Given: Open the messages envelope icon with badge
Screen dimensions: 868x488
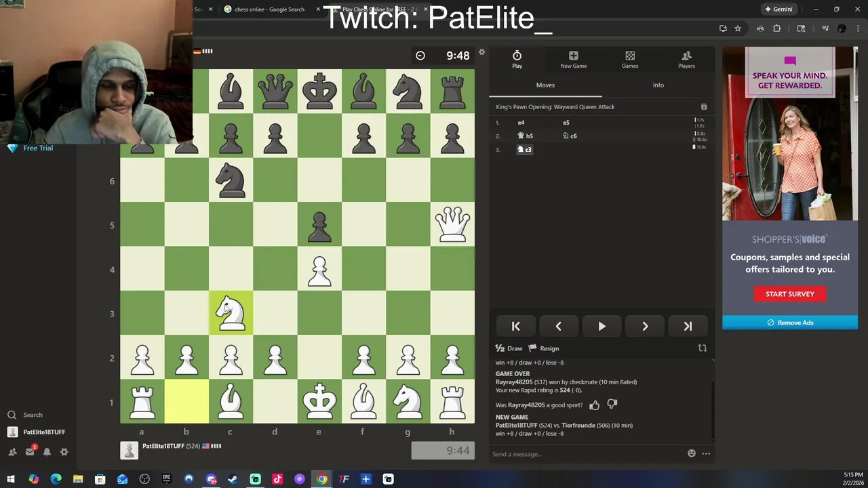Looking at the screenshot, I should coord(31,451).
